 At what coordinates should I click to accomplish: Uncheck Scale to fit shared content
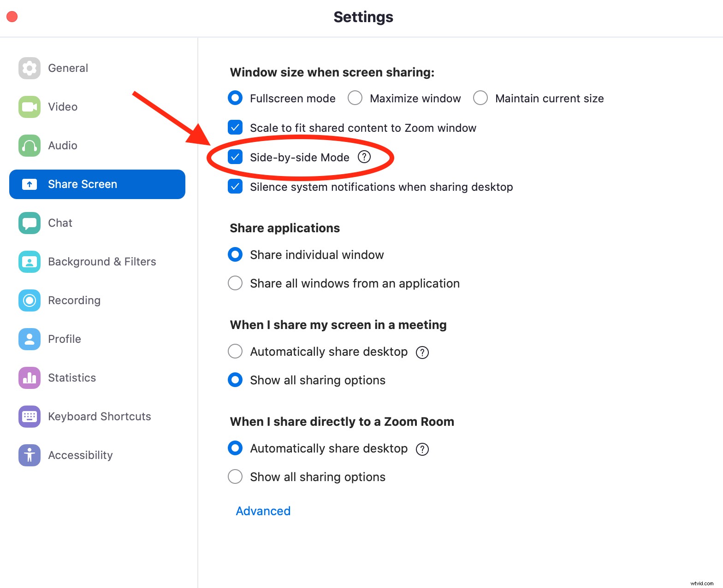[235, 128]
